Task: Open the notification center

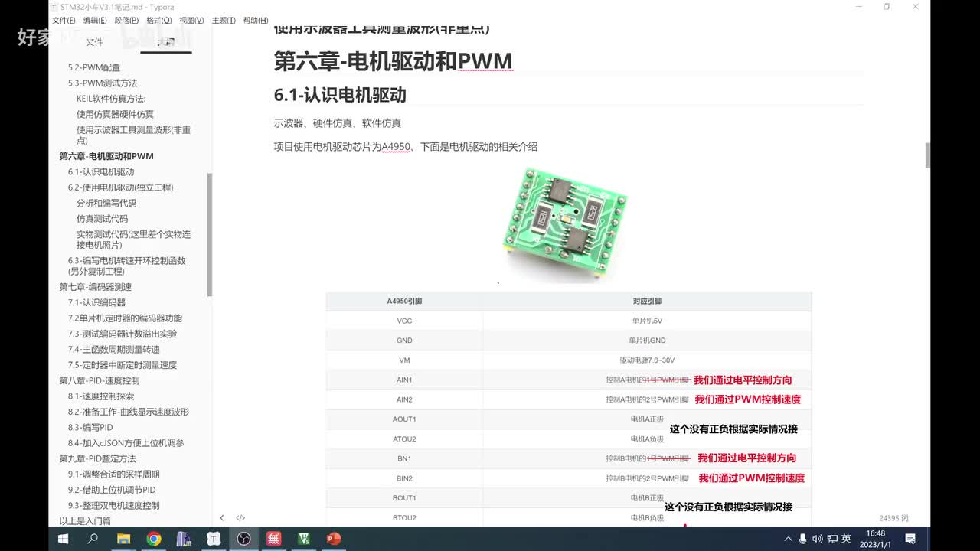Action: click(x=910, y=539)
